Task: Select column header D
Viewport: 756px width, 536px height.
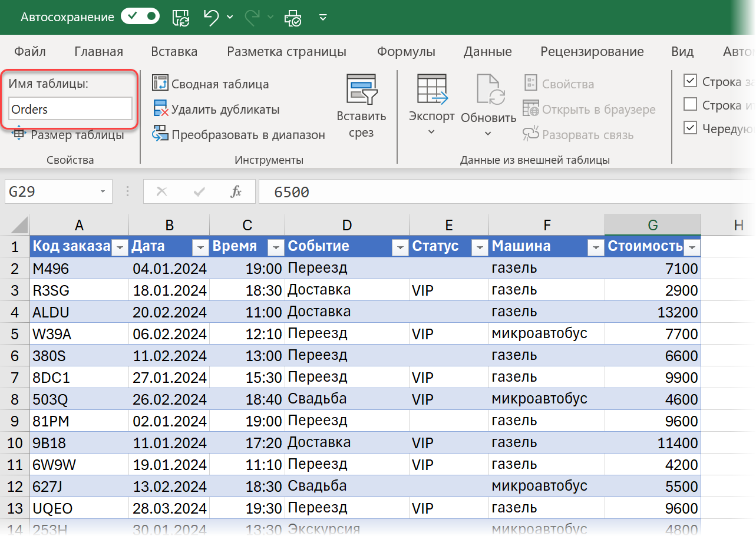Action: click(346, 224)
